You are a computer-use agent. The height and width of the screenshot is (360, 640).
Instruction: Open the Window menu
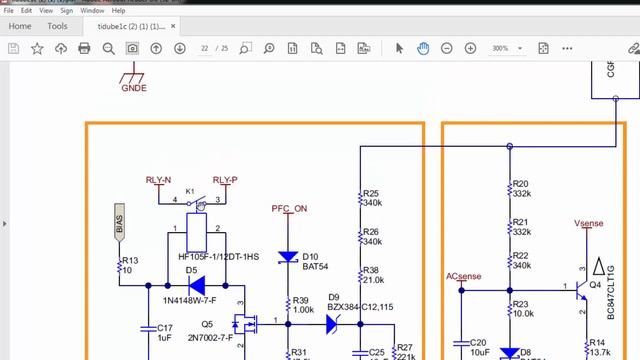pos(92,11)
